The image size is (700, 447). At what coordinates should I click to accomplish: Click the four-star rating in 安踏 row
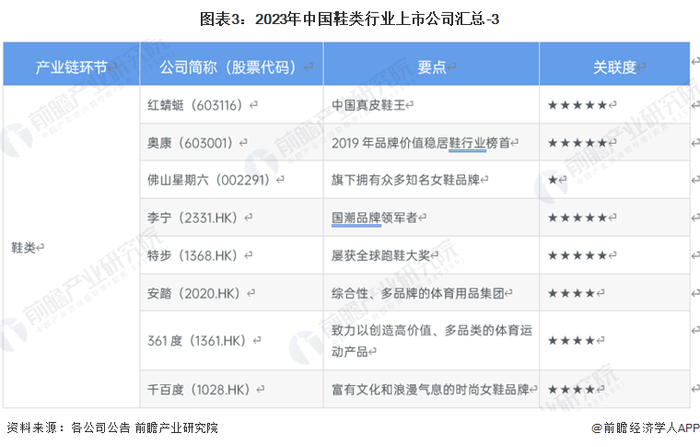tap(571, 293)
